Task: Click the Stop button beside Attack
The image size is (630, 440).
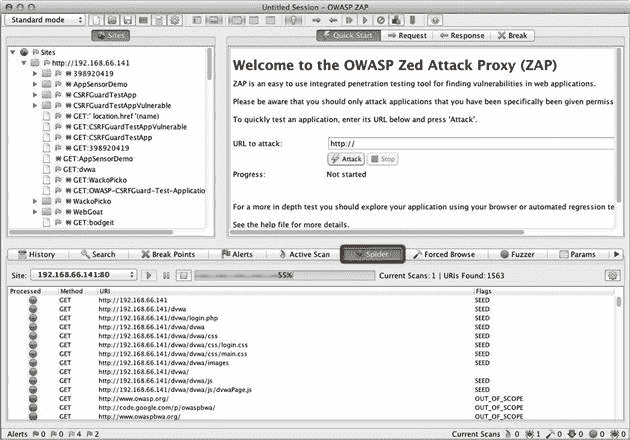Action: pyautogui.click(x=382, y=159)
